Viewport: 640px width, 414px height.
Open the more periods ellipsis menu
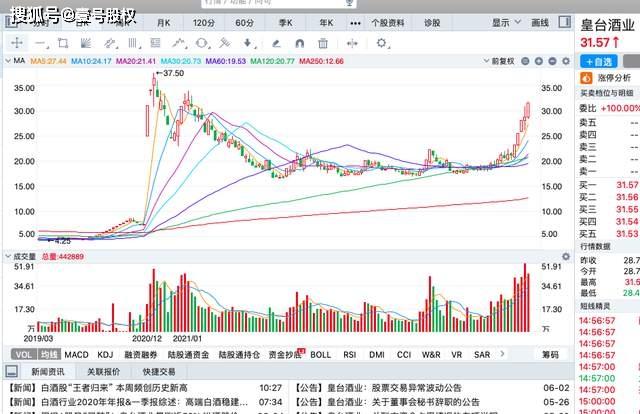(356, 23)
